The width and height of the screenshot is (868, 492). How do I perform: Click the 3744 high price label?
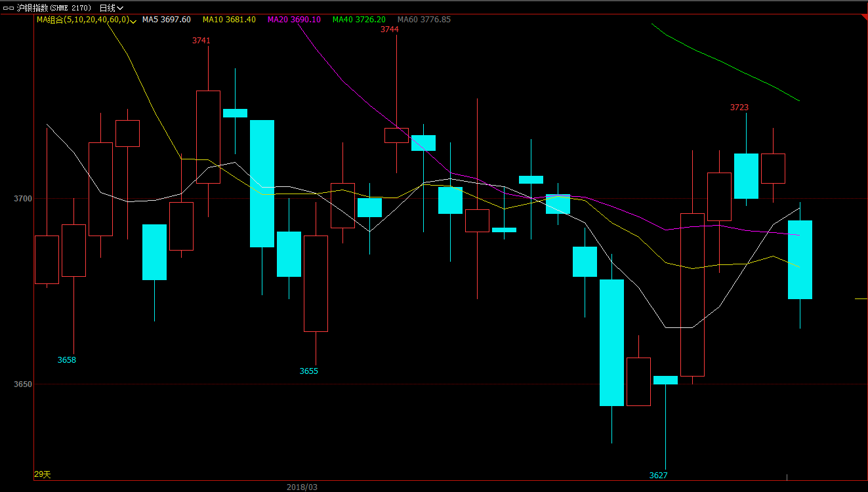click(390, 30)
